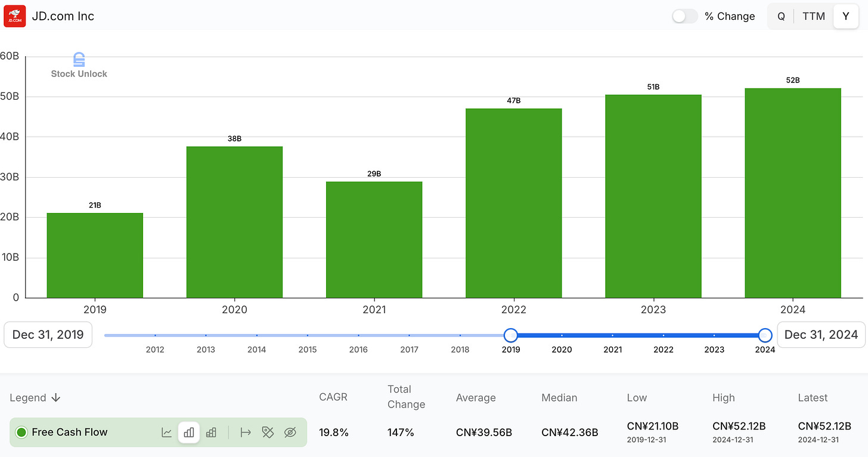Screen dimensions: 868x457
Task: Click the 2022 bar showing 47B
Action: (513, 203)
